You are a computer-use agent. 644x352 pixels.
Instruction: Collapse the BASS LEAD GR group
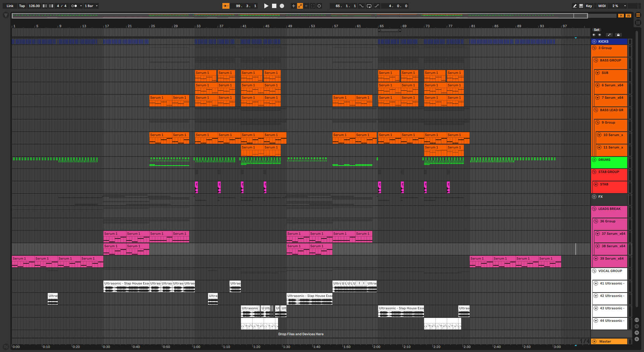(596, 110)
